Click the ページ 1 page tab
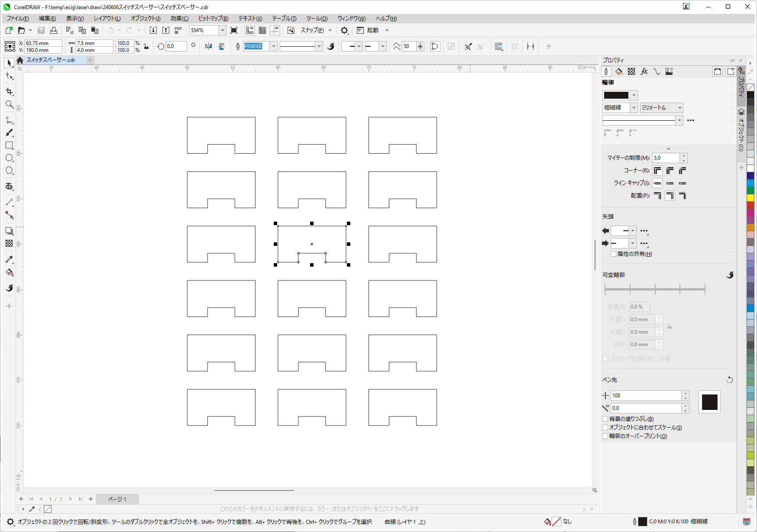757x532 pixels. (117, 499)
